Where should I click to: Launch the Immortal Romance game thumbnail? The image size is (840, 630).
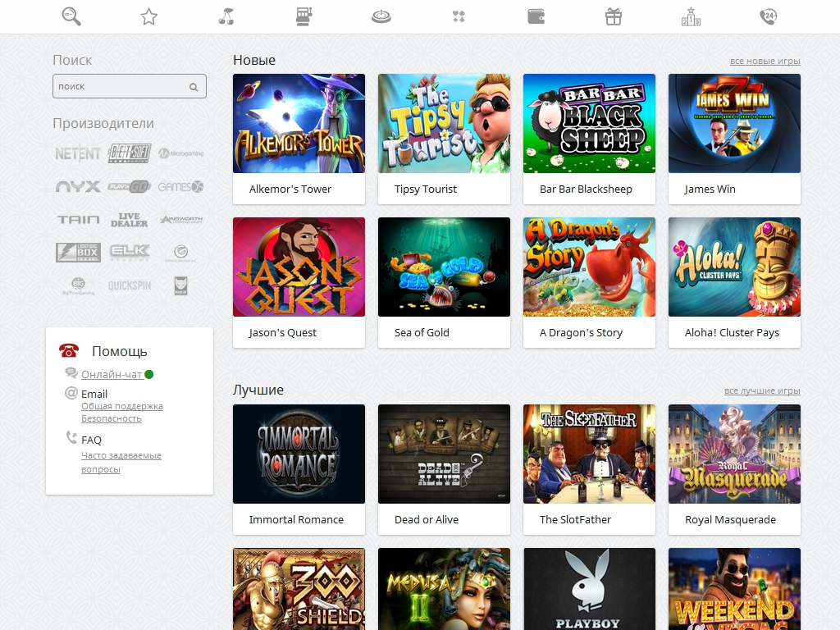pyautogui.click(x=299, y=454)
